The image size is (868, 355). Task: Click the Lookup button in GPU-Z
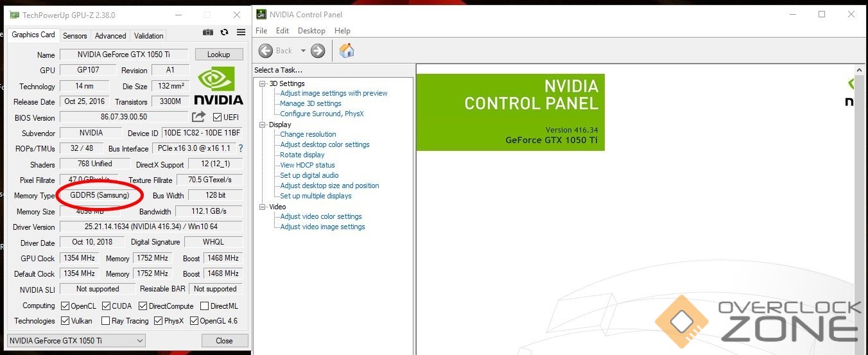pos(219,55)
